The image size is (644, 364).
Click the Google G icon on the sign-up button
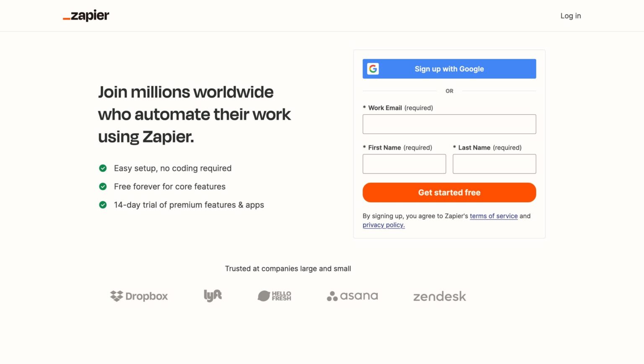(x=374, y=69)
